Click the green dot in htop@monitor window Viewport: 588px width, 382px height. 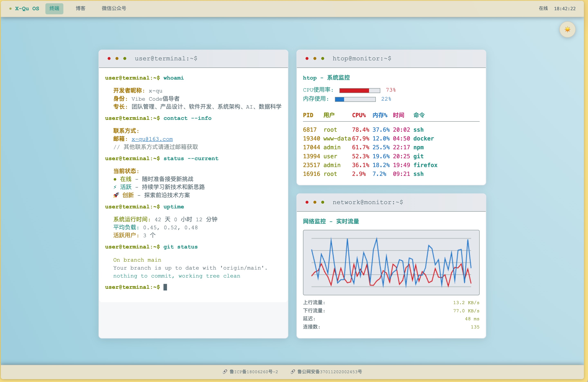coord(323,58)
